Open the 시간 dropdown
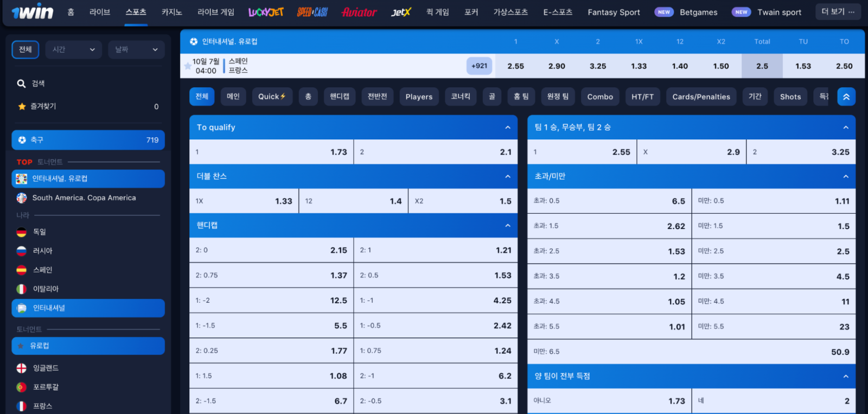This screenshot has width=868, height=414. point(73,49)
